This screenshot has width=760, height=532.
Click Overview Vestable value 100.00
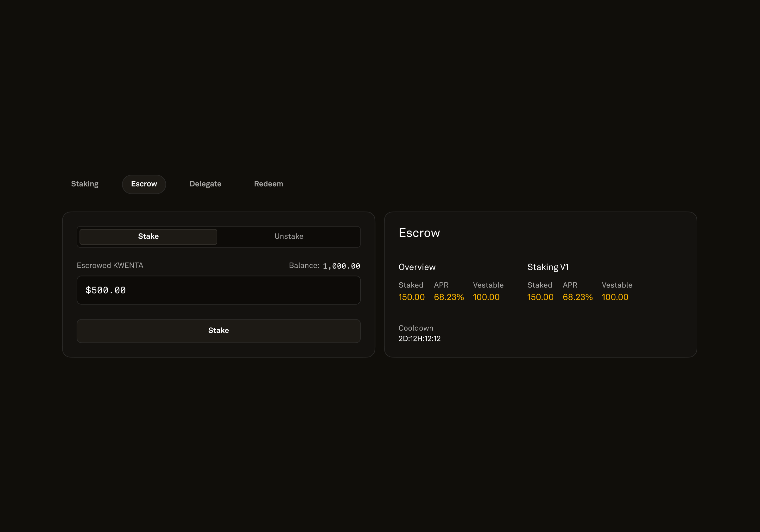(x=486, y=297)
